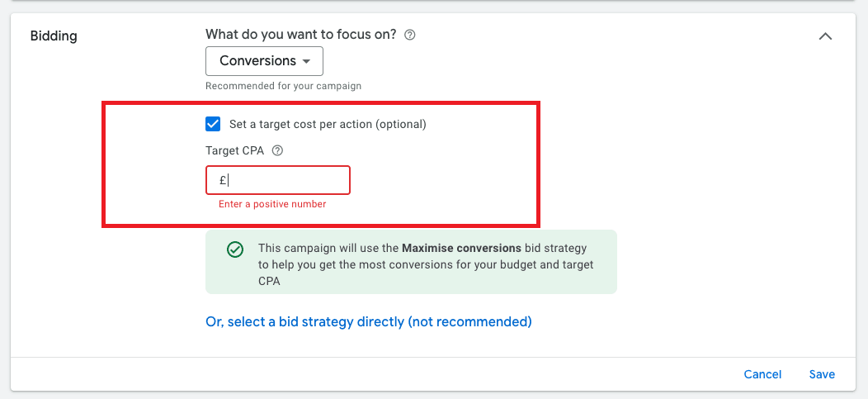Open the Conversions focus dropdown
Viewport: 868px width, 399px height.
pos(263,61)
